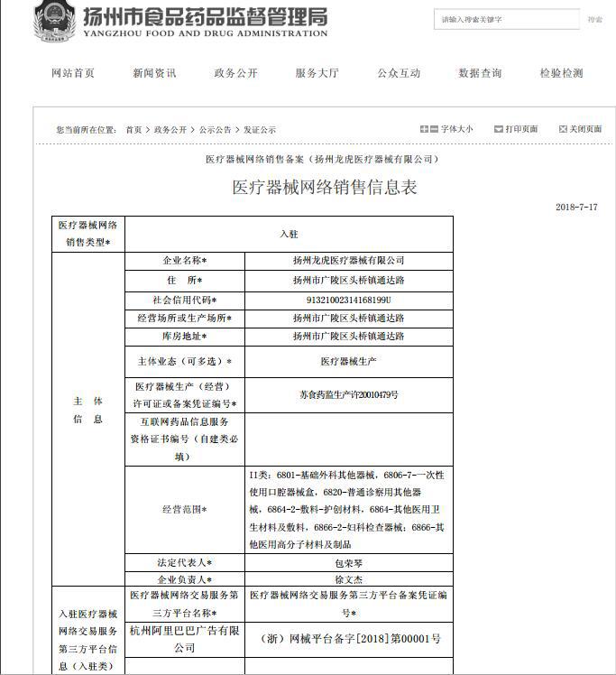616x675 pixels.
Task: Open the 网站首页 menu item
Action: (73, 73)
